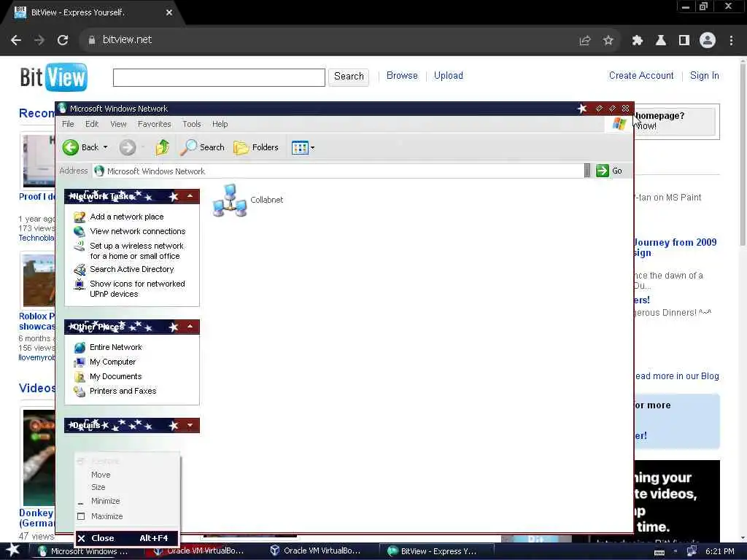
Task: Click the green Go button arrow
Action: point(602,171)
